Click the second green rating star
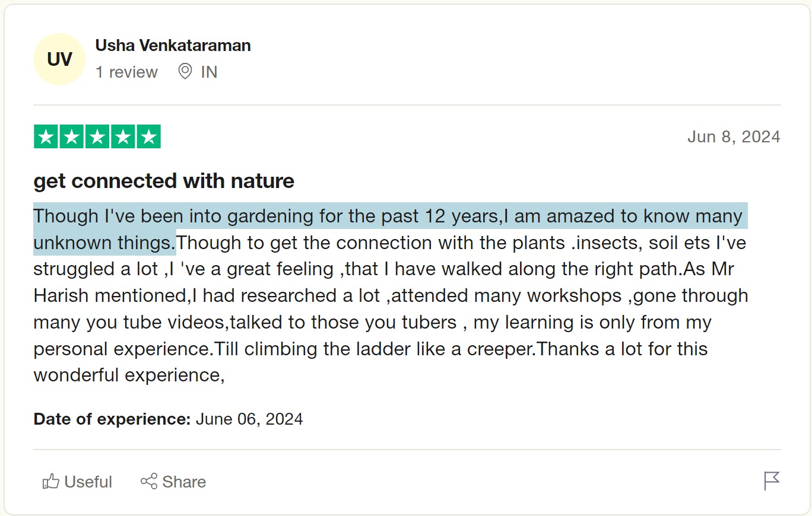The image size is (812, 516). tap(72, 137)
